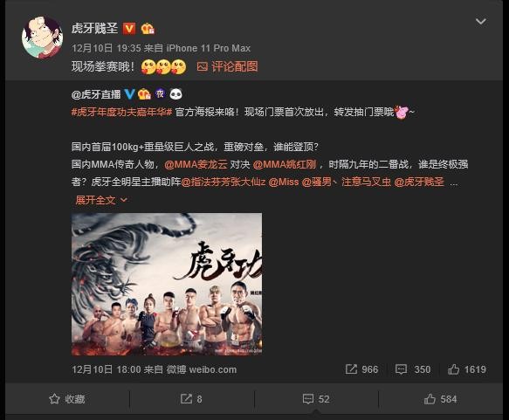Viewport: 509px width, 420px height.
Task: Open the 评论配图 comment image link
Action: (227, 67)
